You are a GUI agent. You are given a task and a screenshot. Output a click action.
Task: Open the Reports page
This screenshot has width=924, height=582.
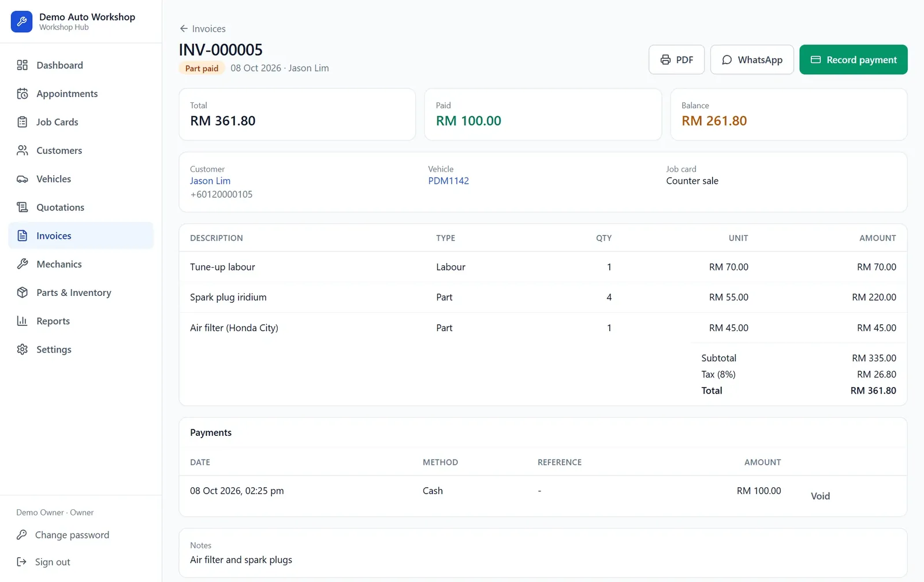[81, 321]
